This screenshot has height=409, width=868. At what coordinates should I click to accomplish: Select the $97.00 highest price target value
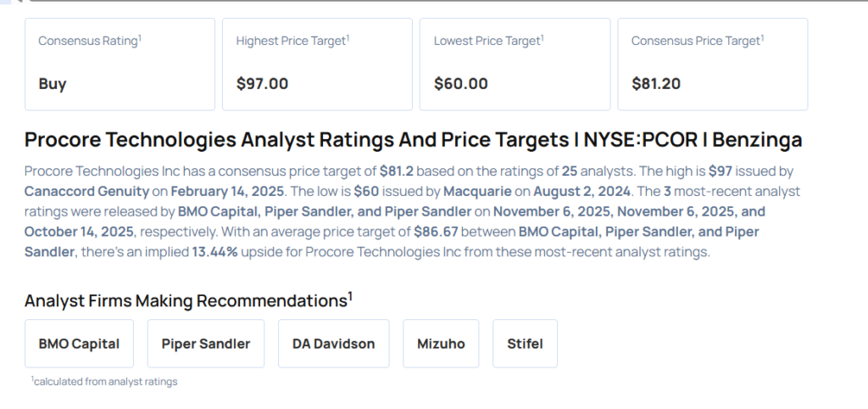pos(262,83)
